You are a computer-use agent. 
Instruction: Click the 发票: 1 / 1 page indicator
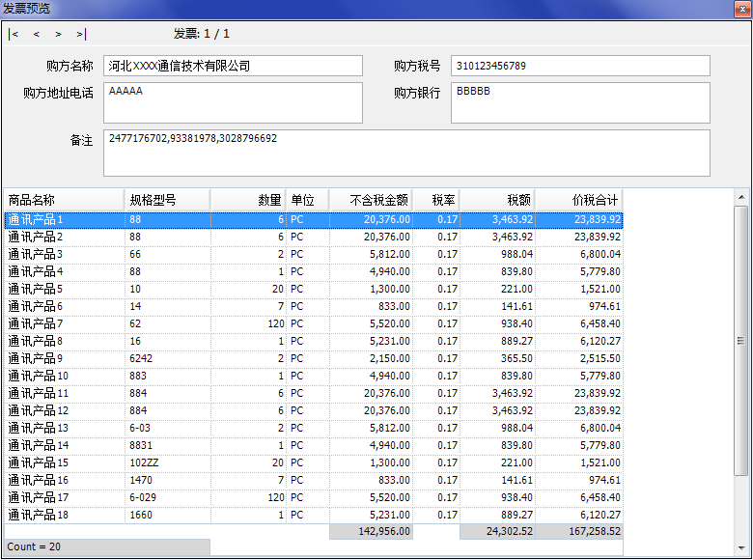tap(201, 34)
